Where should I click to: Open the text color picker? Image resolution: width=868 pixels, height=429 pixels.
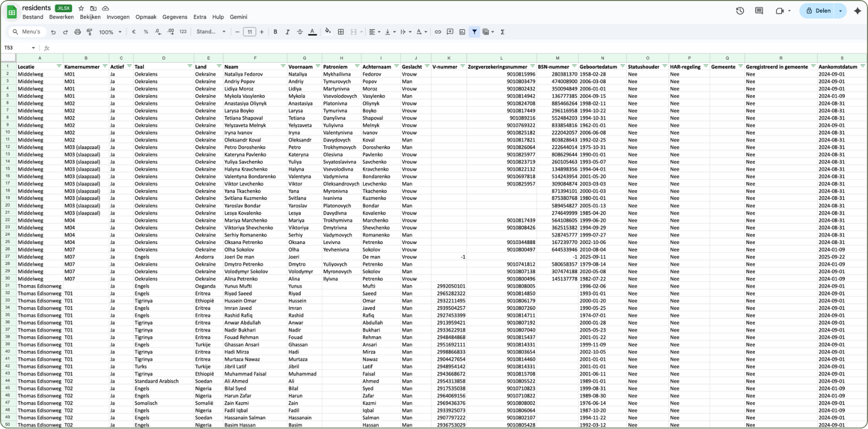pyautogui.click(x=312, y=32)
